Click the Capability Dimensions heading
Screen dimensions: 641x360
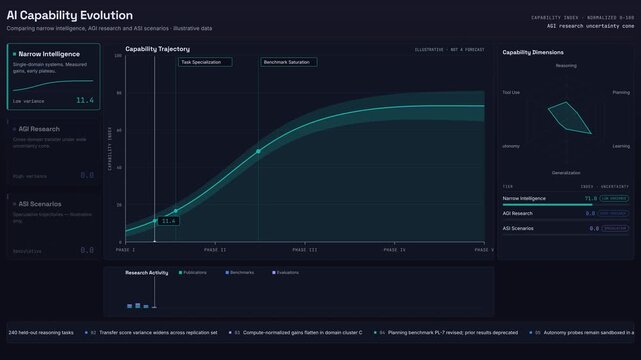pyautogui.click(x=533, y=52)
